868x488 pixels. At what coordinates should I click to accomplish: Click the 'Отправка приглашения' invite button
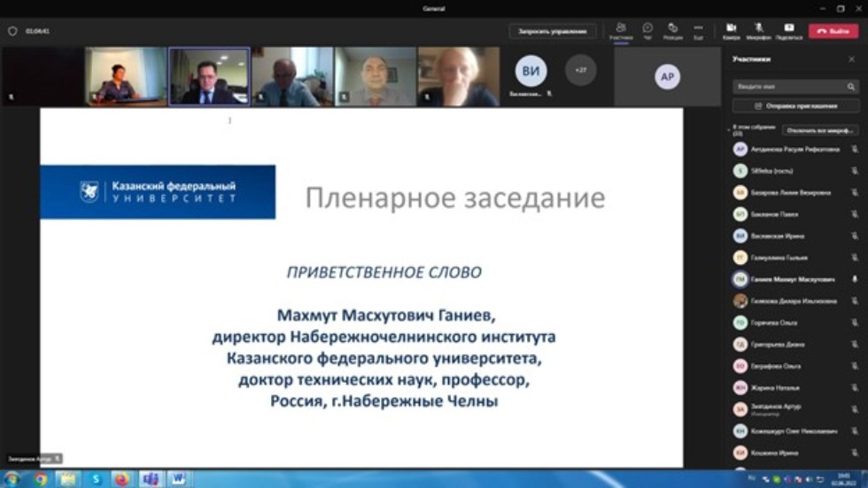[x=795, y=106]
